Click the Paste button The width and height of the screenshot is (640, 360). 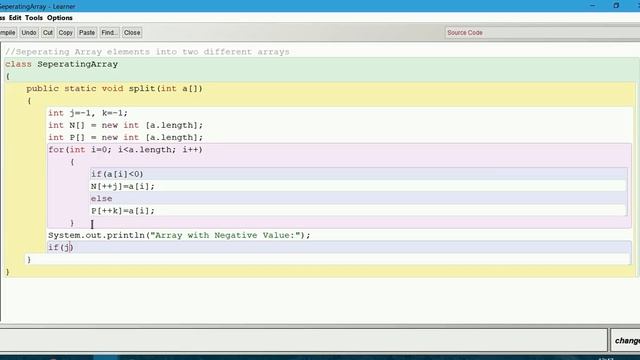point(87,33)
